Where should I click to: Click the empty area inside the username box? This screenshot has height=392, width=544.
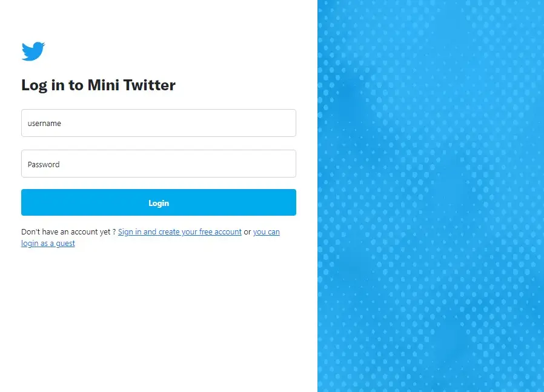(x=181, y=123)
